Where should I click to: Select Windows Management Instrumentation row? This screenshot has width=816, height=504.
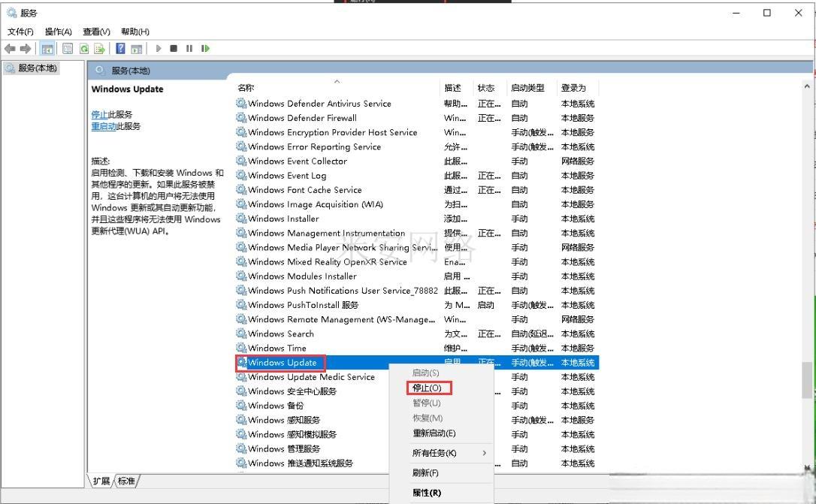417,233
